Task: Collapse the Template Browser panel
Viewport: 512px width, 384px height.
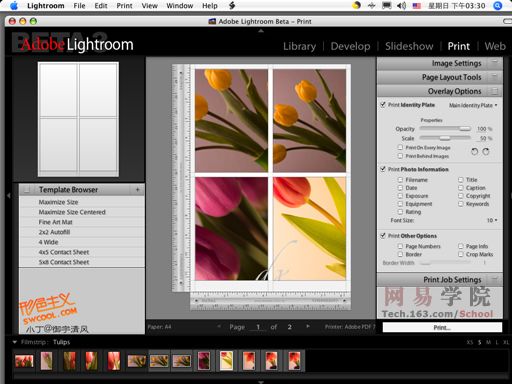Action: (x=26, y=190)
